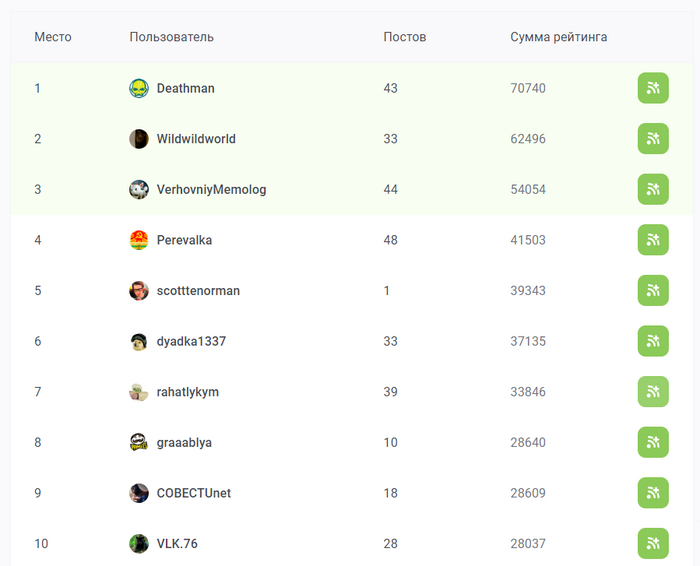This screenshot has width=700, height=566.
Task: Click subscribe icon next to dyadka1337
Action: click(x=653, y=341)
